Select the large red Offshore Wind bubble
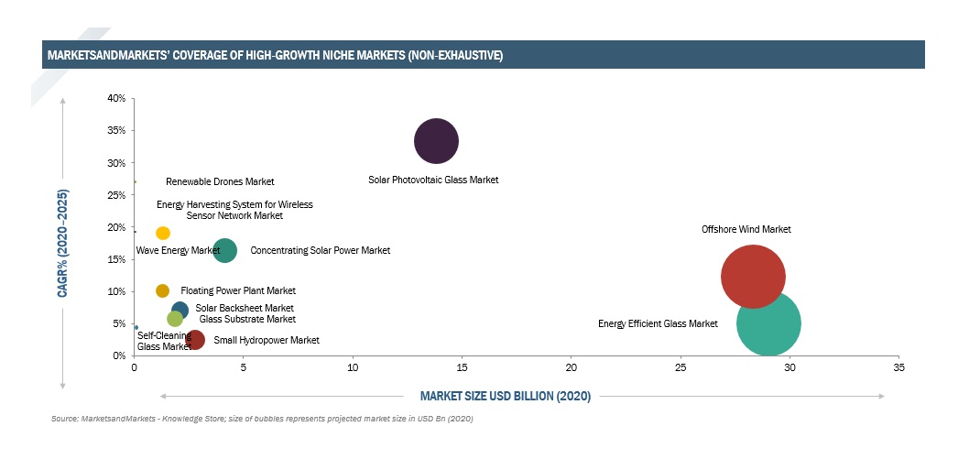The width and height of the screenshot is (980, 470). coord(753,277)
